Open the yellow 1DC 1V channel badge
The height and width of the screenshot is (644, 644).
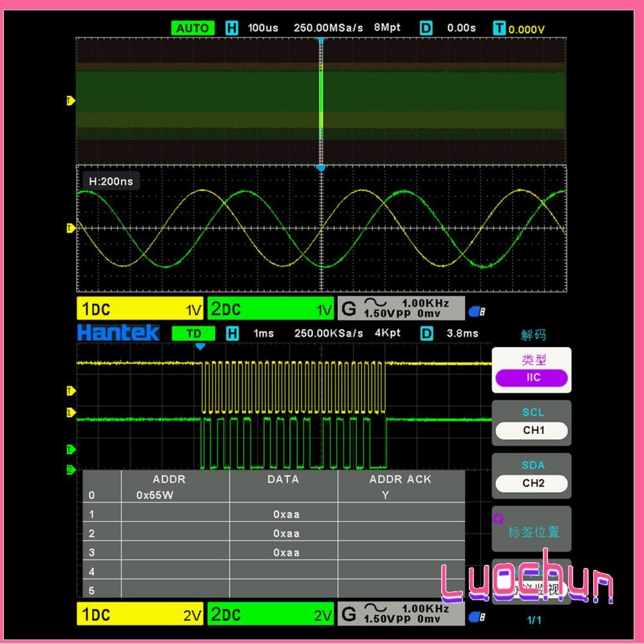tap(140, 308)
